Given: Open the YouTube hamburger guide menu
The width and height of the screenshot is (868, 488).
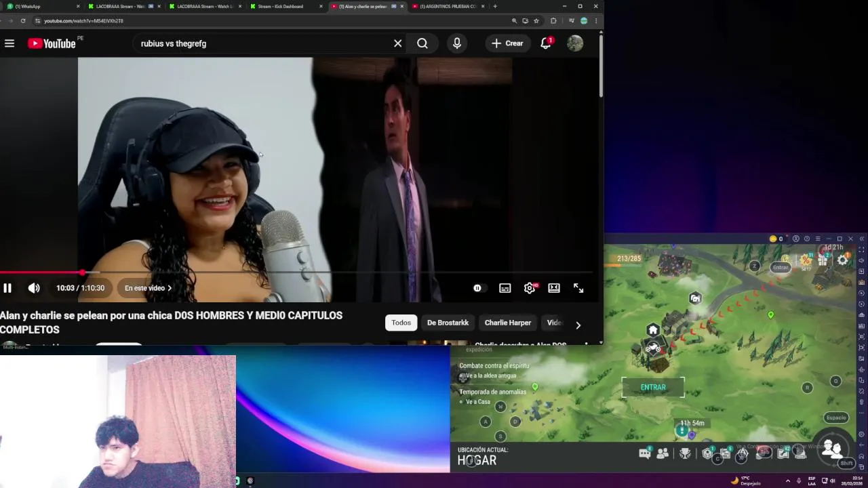Looking at the screenshot, I should point(9,43).
